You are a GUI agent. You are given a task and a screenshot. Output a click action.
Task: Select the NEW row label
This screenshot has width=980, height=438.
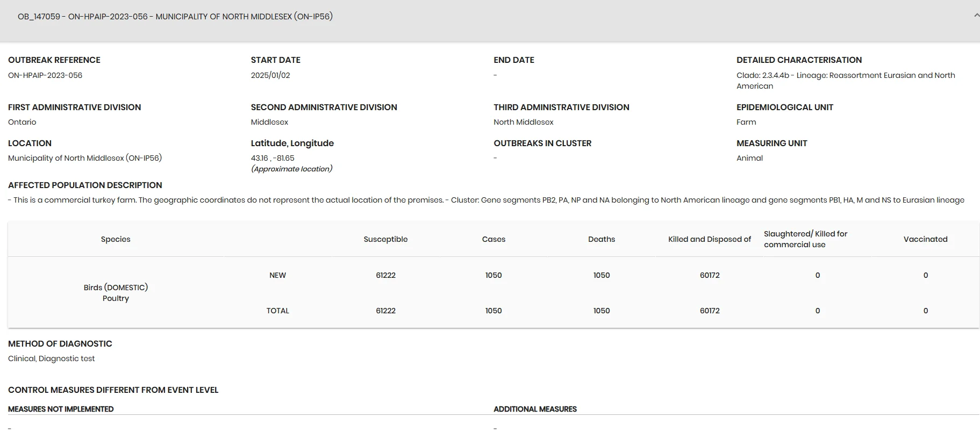point(277,275)
